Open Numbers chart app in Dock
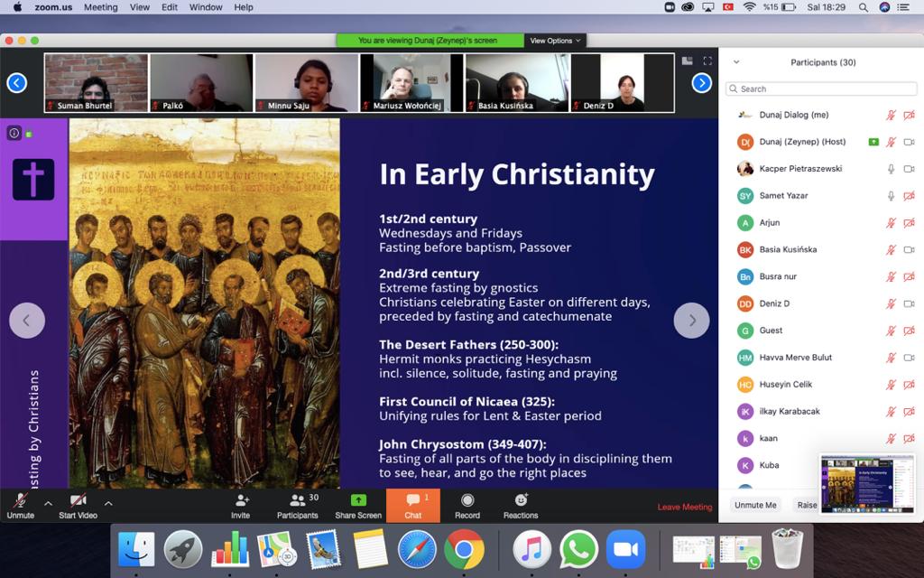 [x=230, y=549]
